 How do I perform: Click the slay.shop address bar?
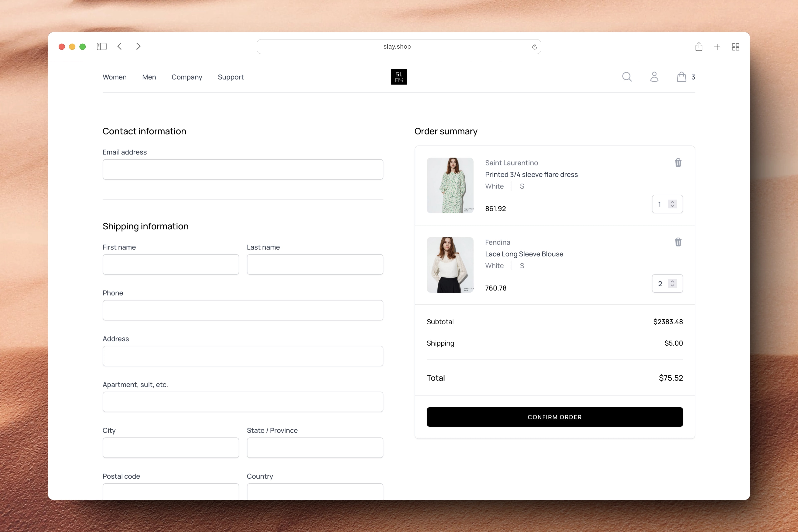[x=399, y=47]
